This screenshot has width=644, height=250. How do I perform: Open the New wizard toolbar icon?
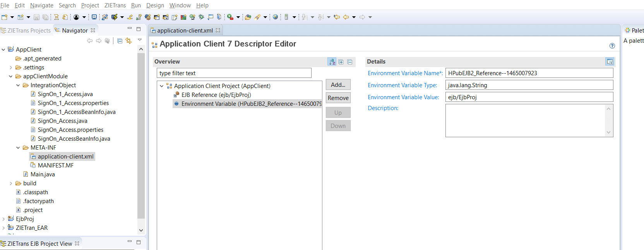4,17
